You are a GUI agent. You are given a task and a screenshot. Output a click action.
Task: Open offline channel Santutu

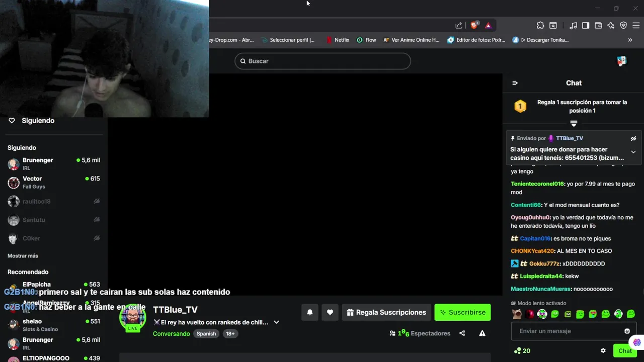point(54,220)
